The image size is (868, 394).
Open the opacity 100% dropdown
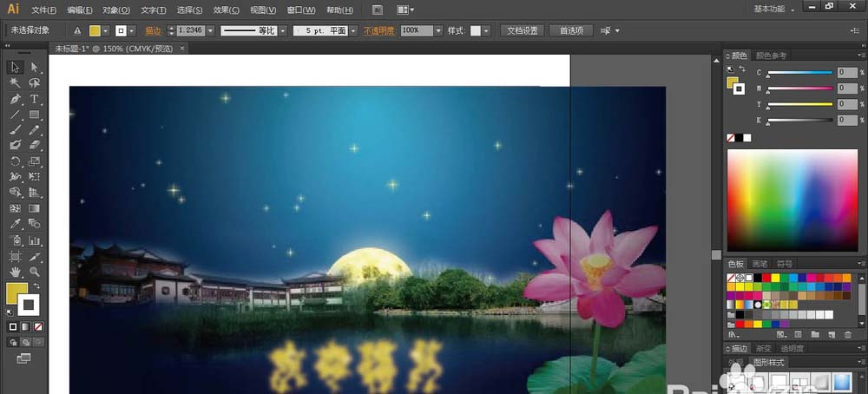[438, 31]
